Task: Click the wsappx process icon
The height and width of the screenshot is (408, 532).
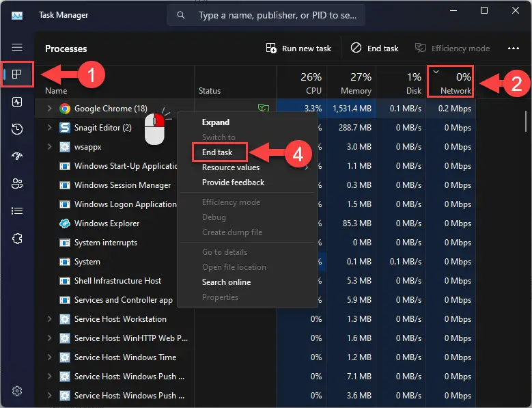Action: (x=65, y=147)
